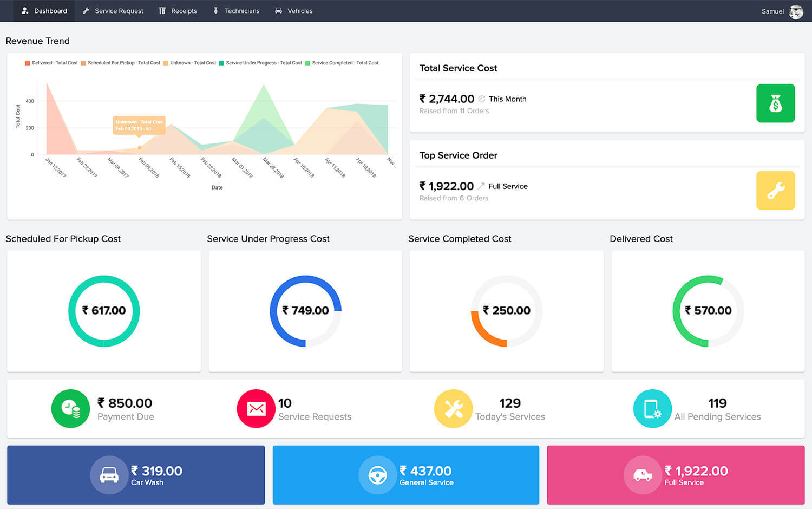Image resolution: width=812 pixels, height=509 pixels.
Task: Click the Full Service link under Top Service Order
Action: coord(507,186)
